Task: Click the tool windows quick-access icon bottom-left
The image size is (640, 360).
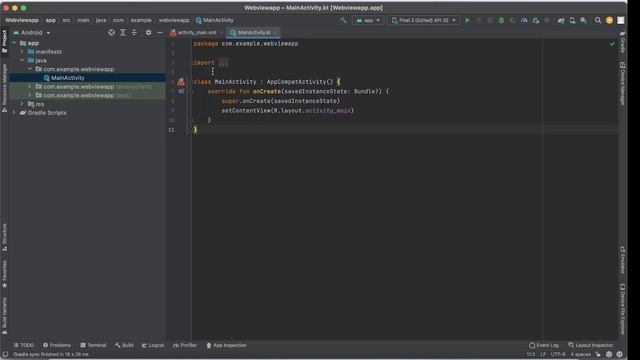Action: point(5,354)
